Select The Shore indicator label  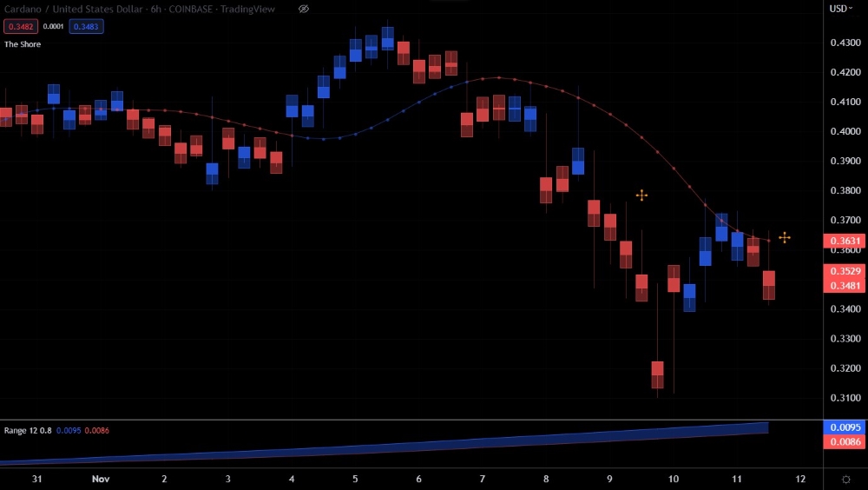(x=23, y=43)
